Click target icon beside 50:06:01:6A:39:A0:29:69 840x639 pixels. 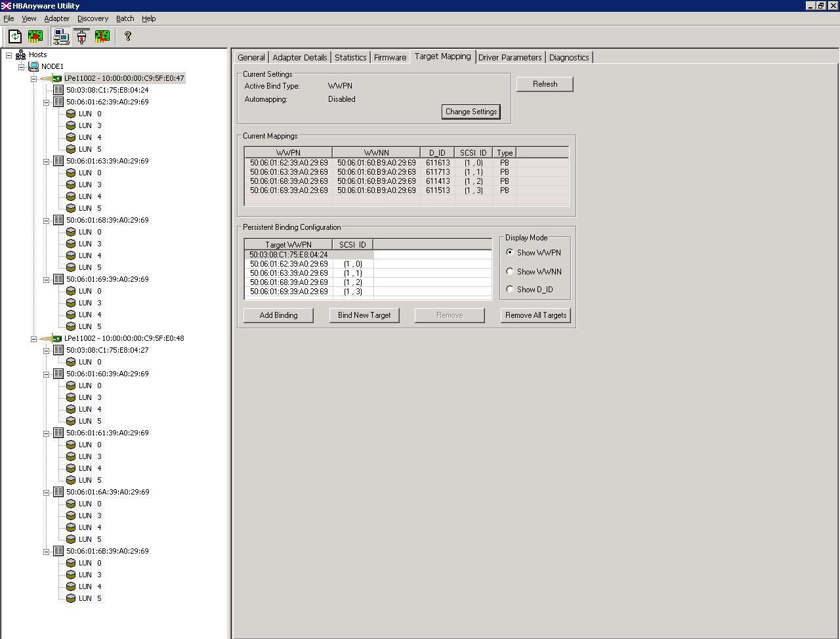point(58,492)
